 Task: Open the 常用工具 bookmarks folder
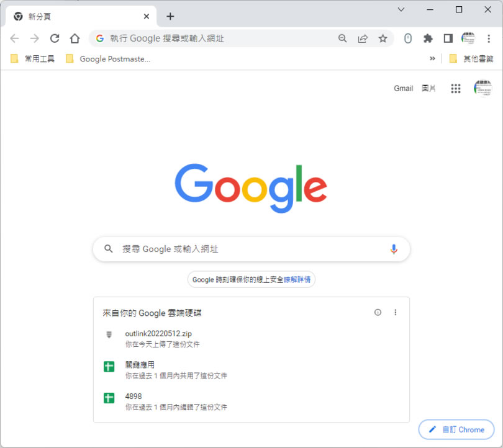(33, 59)
